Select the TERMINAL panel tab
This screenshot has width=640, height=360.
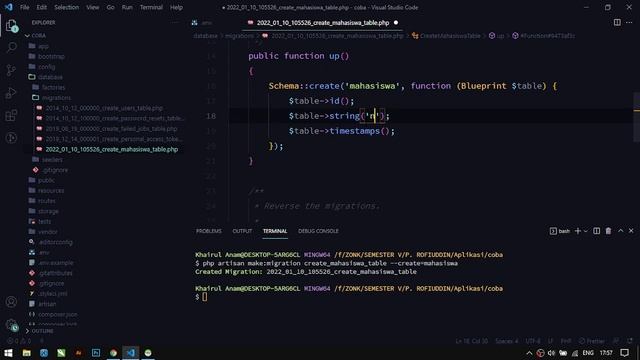275,231
